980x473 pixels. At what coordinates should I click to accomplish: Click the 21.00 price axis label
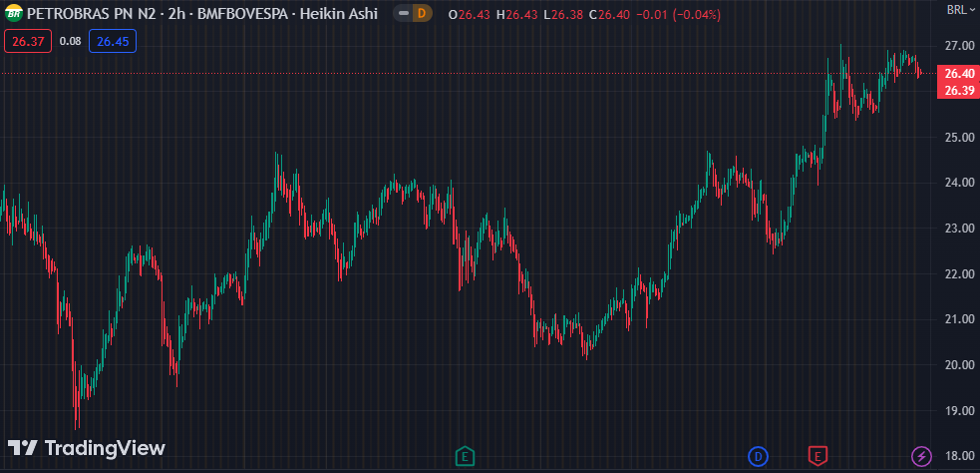959,319
